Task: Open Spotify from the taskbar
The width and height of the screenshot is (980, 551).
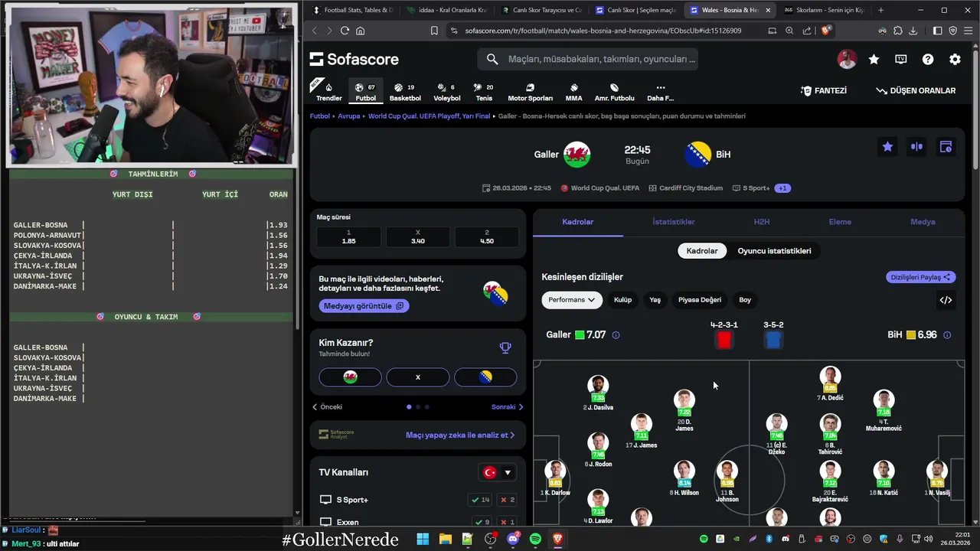Action: 535,540
